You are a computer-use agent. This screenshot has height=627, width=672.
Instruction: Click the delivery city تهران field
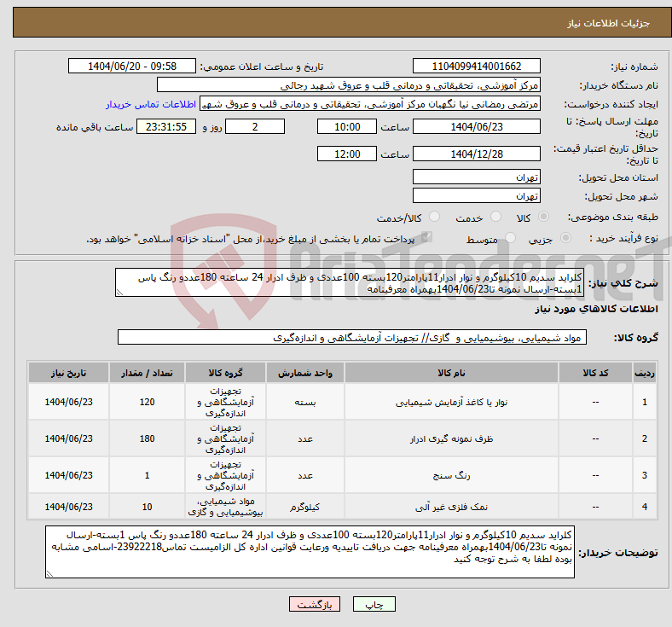click(x=476, y=196)
